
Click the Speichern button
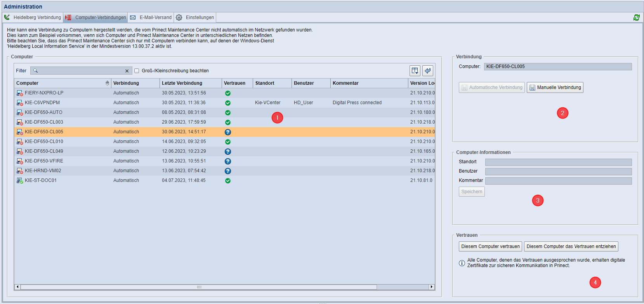pyautogui.click(x=472, y=192)
